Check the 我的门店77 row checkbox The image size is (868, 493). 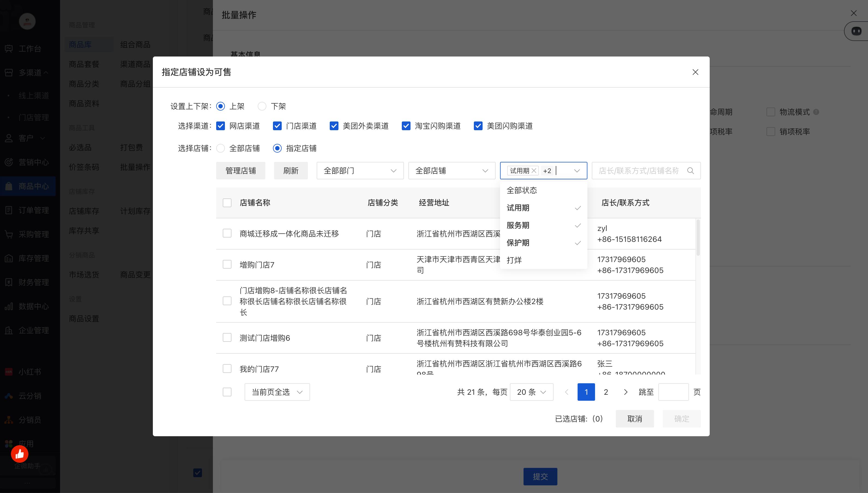[x=227, y=369]
